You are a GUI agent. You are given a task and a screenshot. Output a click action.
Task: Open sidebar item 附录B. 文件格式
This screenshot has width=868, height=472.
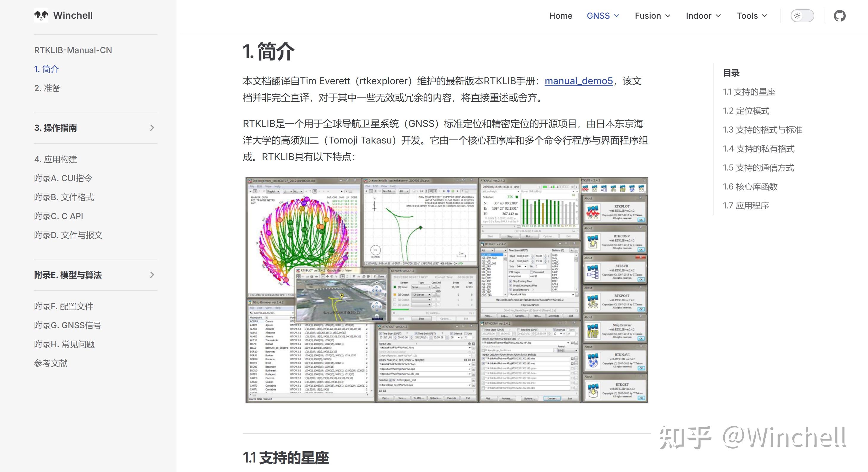coord(64,197)
